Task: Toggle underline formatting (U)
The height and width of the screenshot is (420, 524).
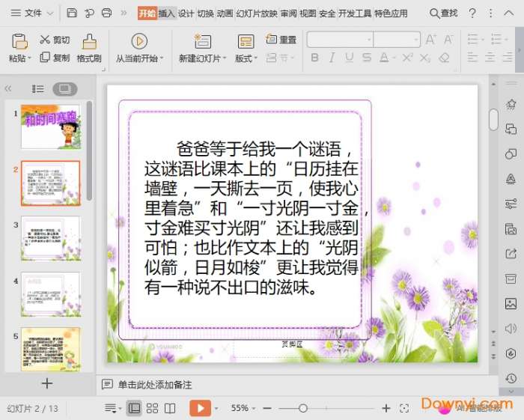Action: point(350,58)
